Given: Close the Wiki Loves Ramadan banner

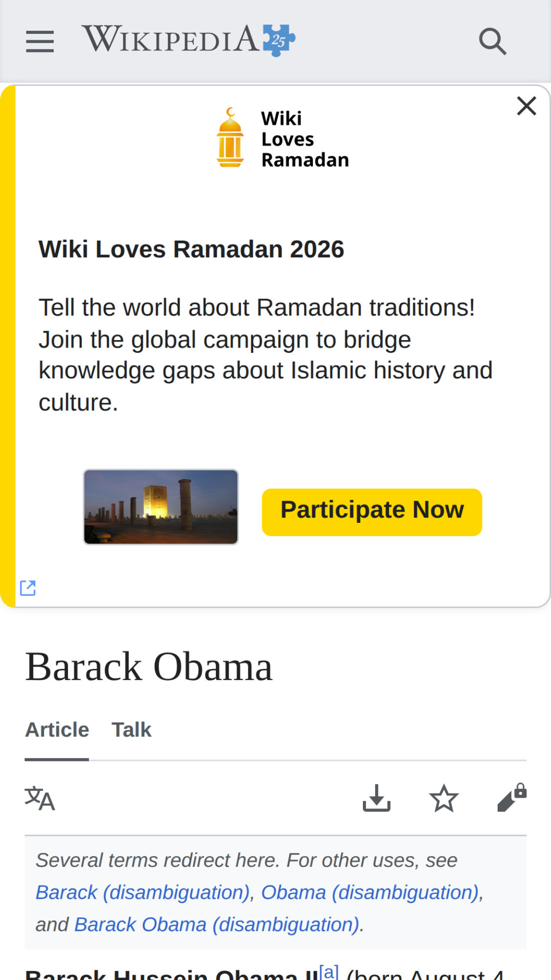Looking at the screenshot, I should [x=527, y=106].
